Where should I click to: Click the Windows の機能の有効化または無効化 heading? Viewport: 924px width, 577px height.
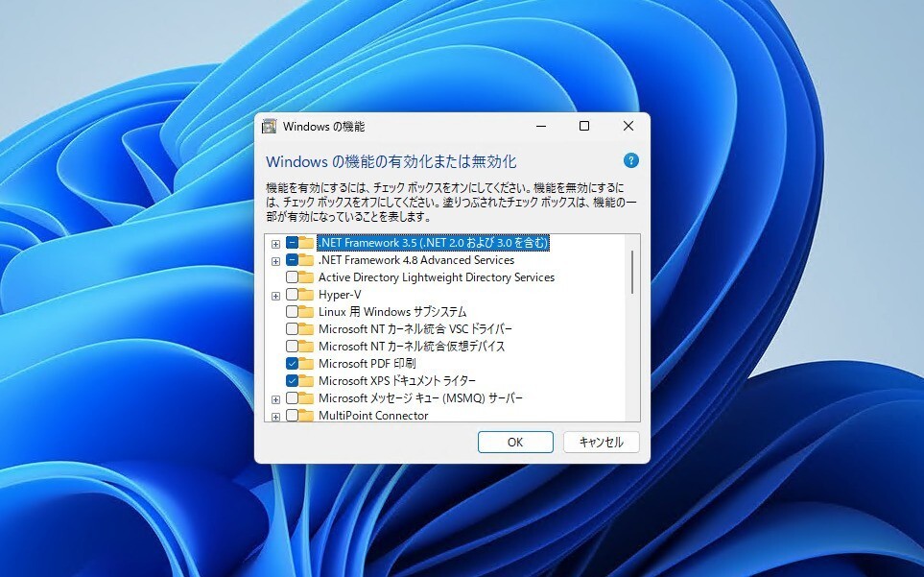391,161
